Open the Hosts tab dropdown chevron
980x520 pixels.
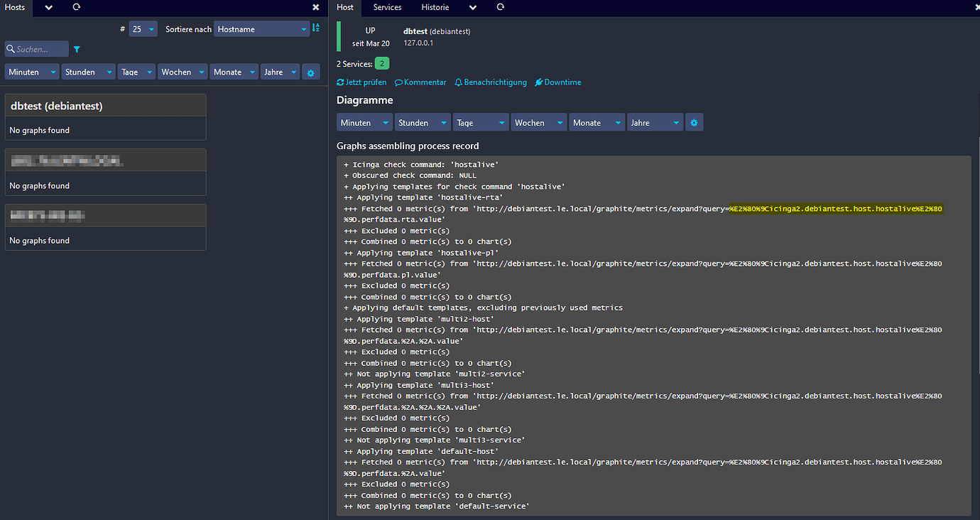pyautogui.click(x=48, y=7)
